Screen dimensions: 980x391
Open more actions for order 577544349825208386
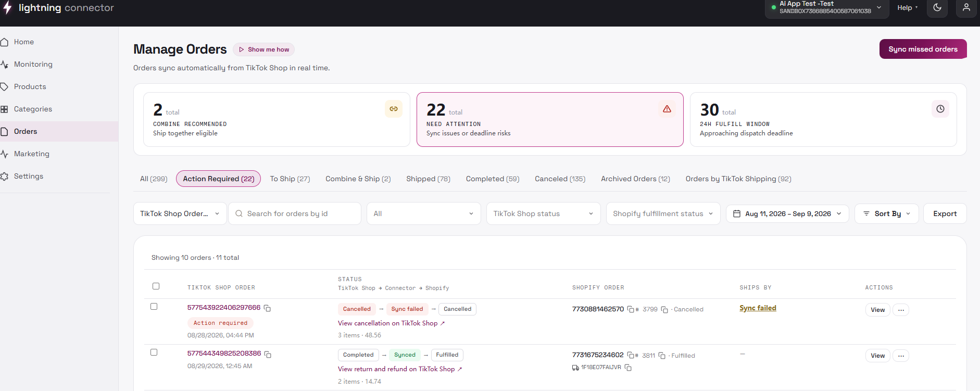[901, 356]
